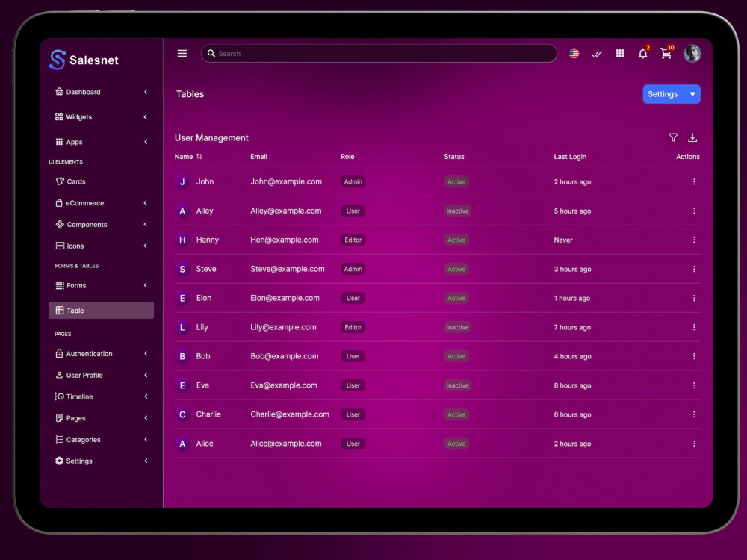747x560 pixels.
Task: Expand the Dashboard sidebar chevron
Action: pos(146,91)
